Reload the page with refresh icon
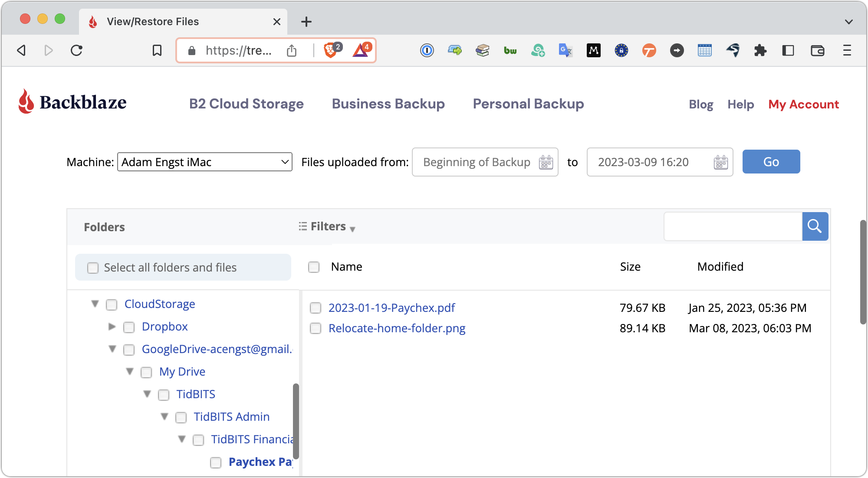 pos(76,50)
